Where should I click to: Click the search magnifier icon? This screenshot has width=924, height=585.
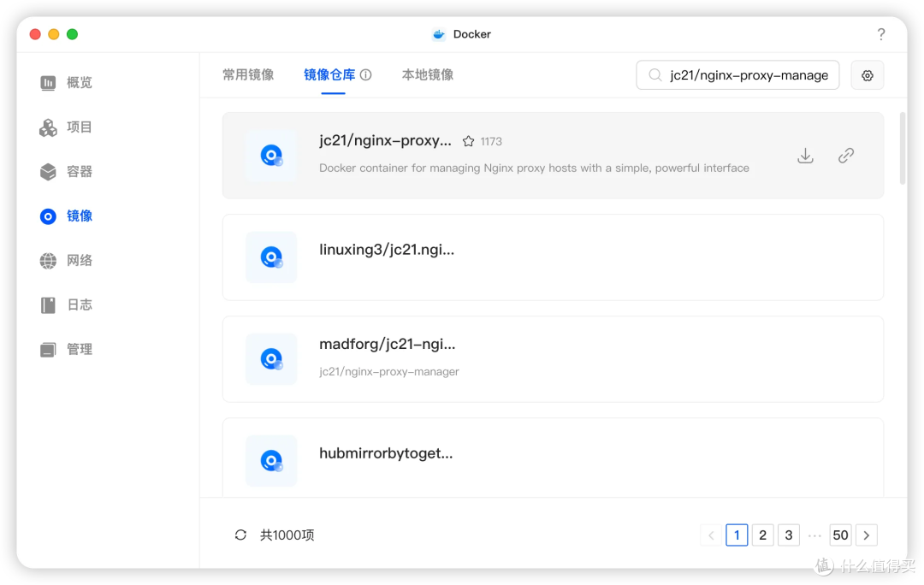[x=654, y=74]
